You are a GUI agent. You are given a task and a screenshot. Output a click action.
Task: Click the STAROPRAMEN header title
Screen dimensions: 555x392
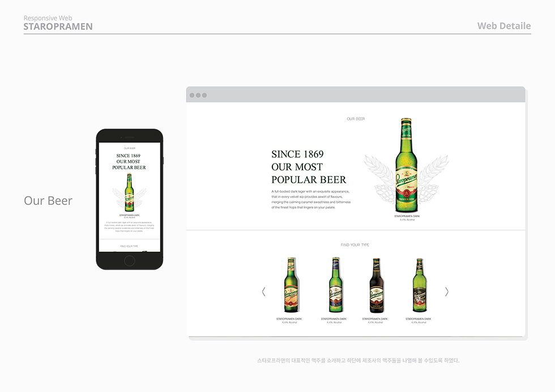[x=58, y=27]
